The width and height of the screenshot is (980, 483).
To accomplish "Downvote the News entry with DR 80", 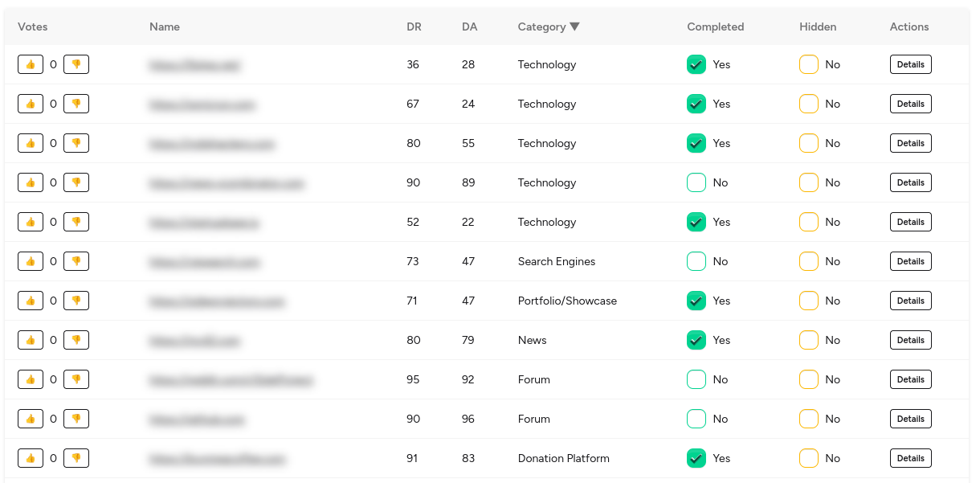I will (x=76, y=340).
